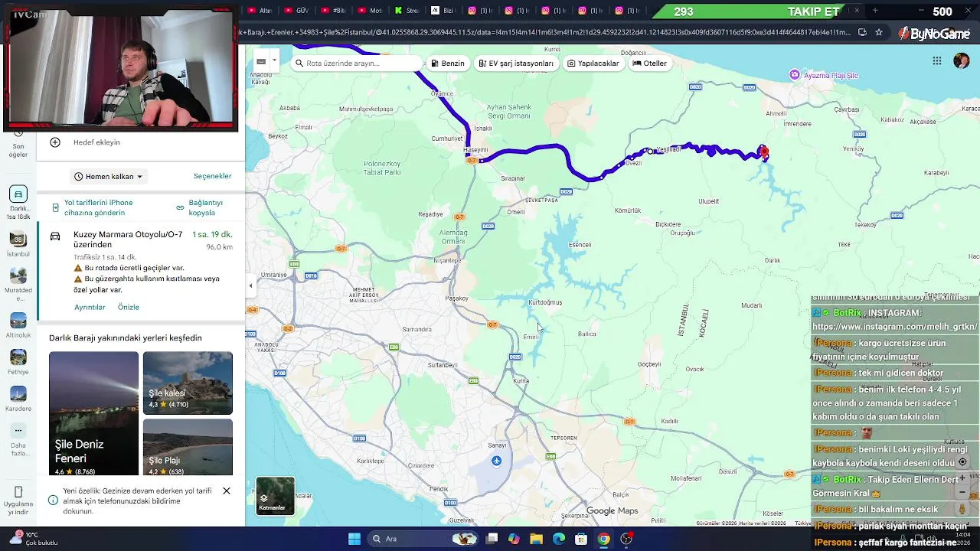Open Task View from the taskbar

[x=492, y=539]
